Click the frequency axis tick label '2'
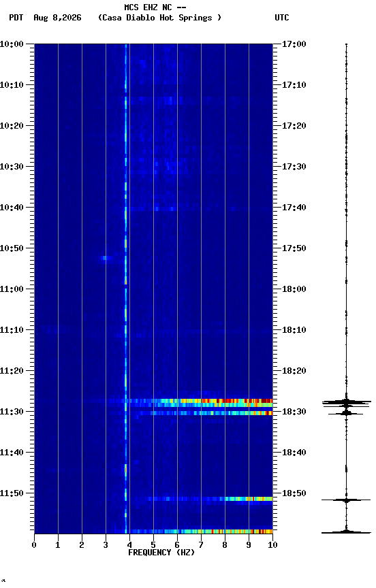This screenshot has height=588, width=376. (82, 545)
